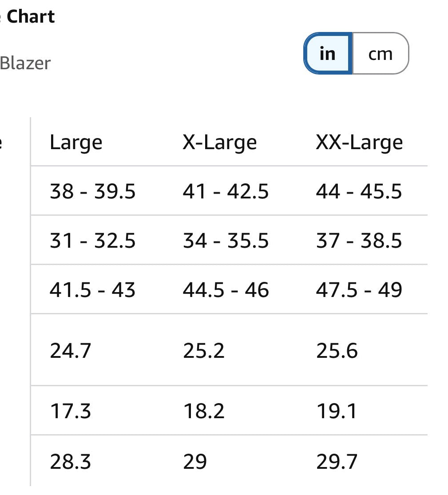Click X-Large value 41 - 42.5
The width and height of the screenshot is (448, 495).
pos(226,191)
